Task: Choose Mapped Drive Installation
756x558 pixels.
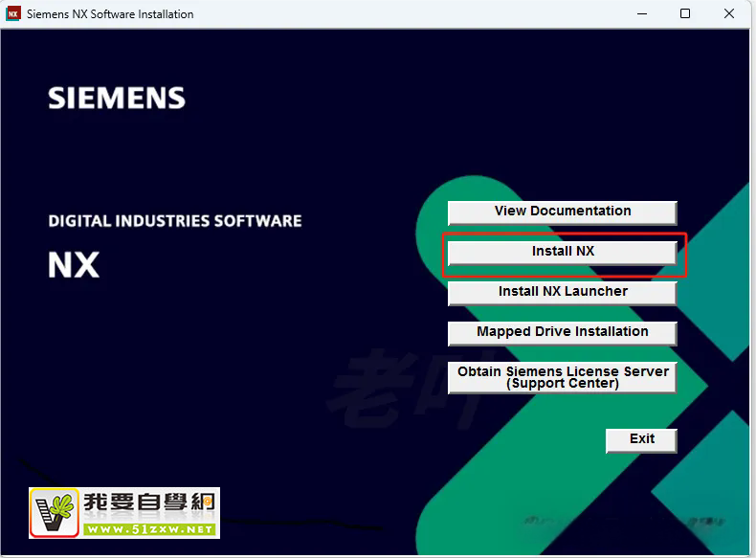Action: (x=563, y=332)
